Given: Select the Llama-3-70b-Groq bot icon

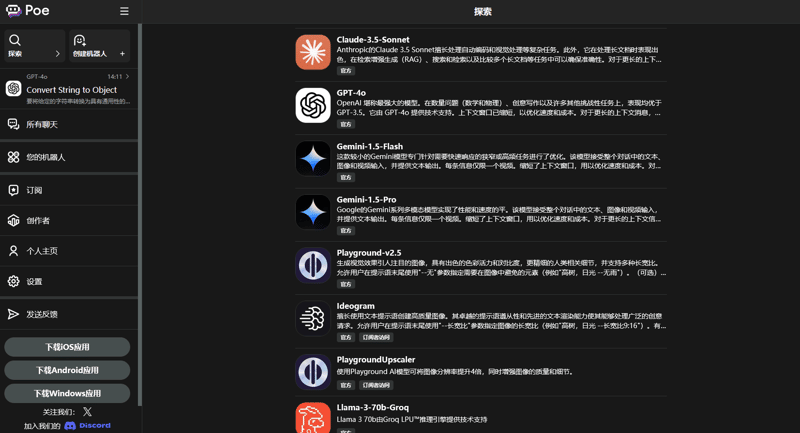Looking at the screenshot, I should [313, 419].
